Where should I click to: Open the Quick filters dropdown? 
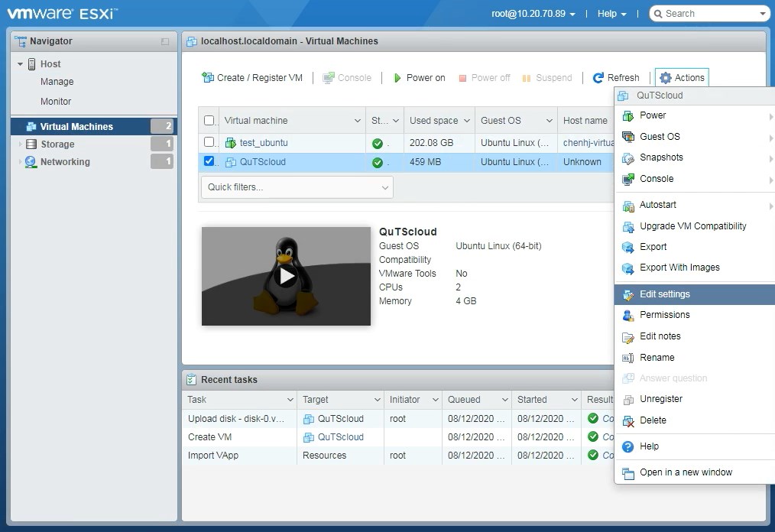click(x=297, y=187)
